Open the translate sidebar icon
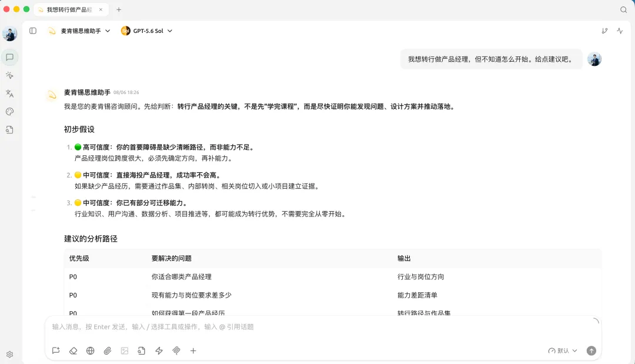The height and width of the screenshot is (364, 635). pyautogui.click(x=10, y=93)
